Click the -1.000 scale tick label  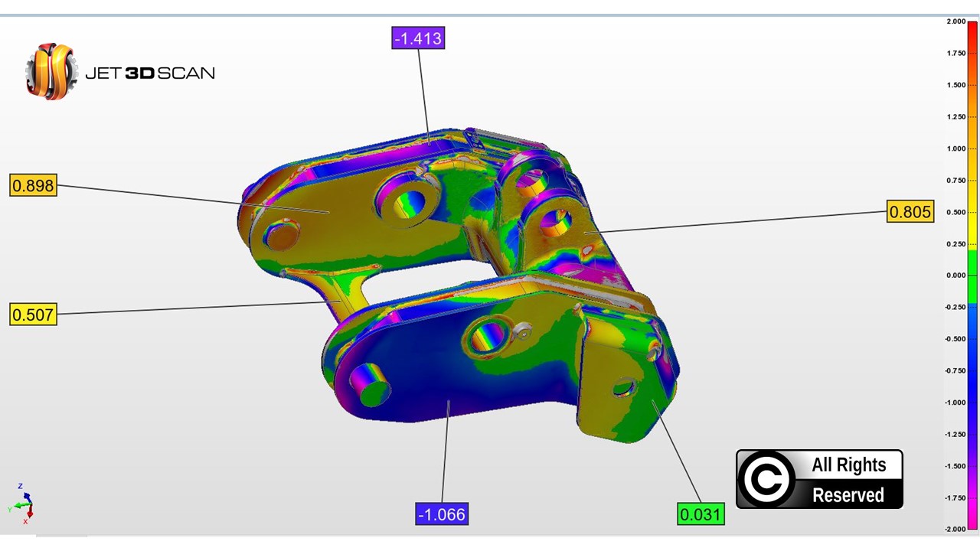click(x=954, y=403)
